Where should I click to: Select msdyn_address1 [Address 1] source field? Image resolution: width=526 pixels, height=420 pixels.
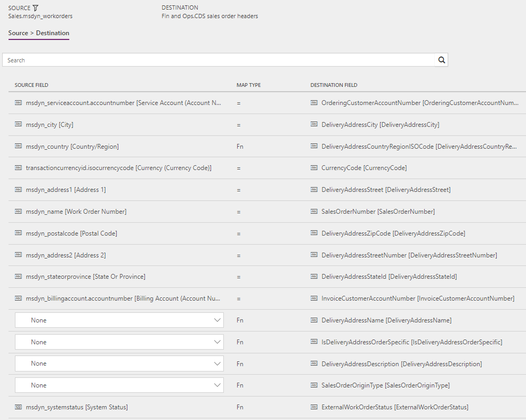pyautogui.click(x=66, y=190)
